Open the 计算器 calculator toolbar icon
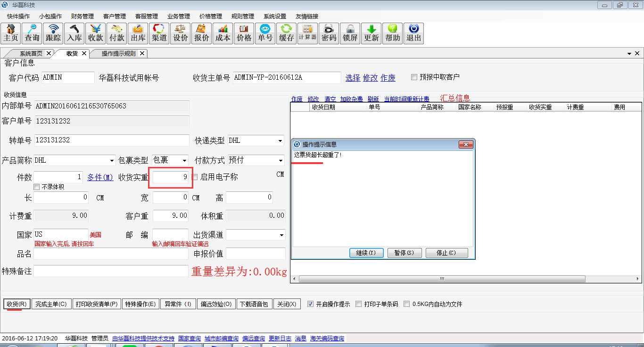 pos(307,33)
